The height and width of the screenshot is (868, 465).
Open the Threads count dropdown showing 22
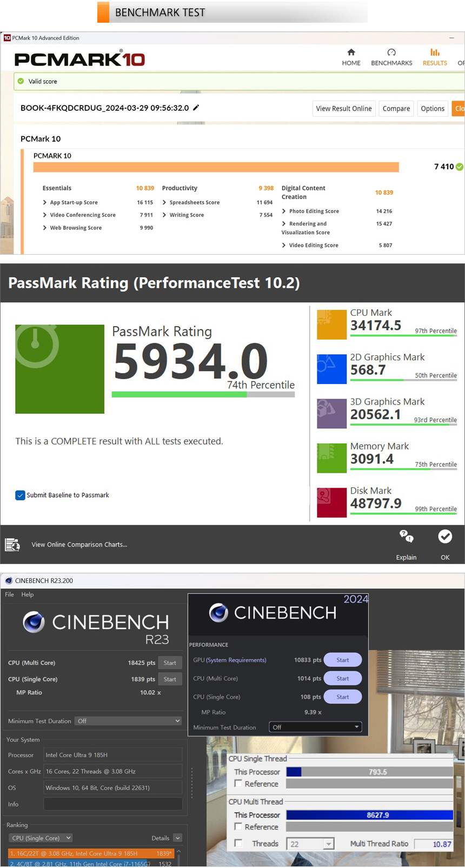[310, 844]
